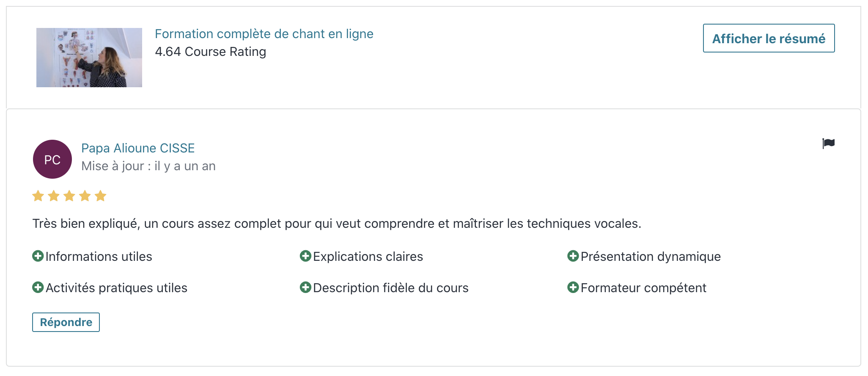The image size is (868, 376).
Task: Click the plus icon beside Formateur compétent
Action: point(573,288)
